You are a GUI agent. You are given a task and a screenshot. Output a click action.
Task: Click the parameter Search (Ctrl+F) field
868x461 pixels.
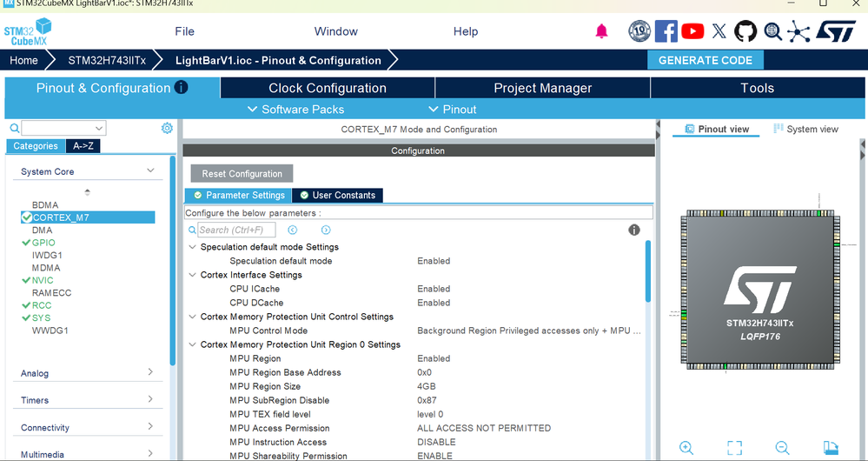[x=236, y=230]
